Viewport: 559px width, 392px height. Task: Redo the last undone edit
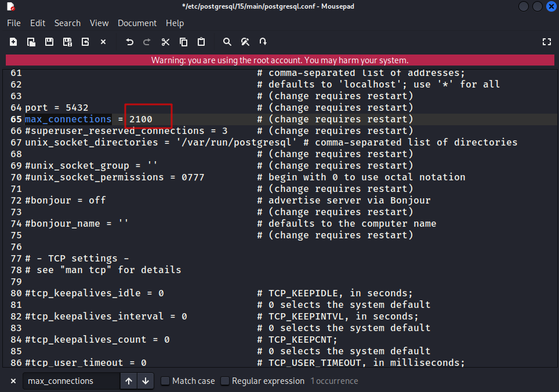pyautogui.click(x=147, y=42)
